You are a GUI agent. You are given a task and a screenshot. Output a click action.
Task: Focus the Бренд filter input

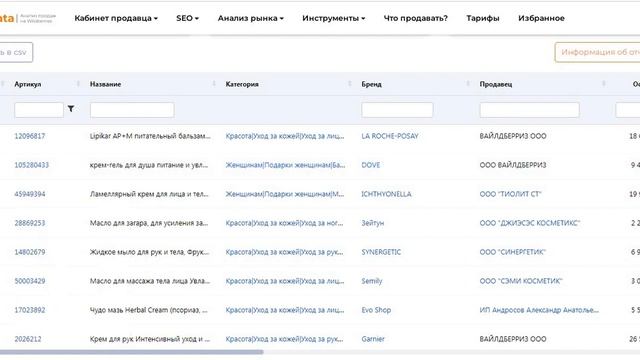tap(397, 110)
